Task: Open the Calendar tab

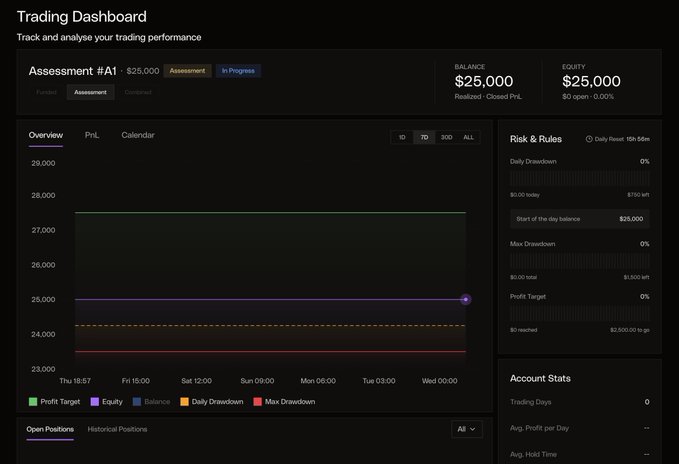Action: pyautogui.click(x=138, y=135)
